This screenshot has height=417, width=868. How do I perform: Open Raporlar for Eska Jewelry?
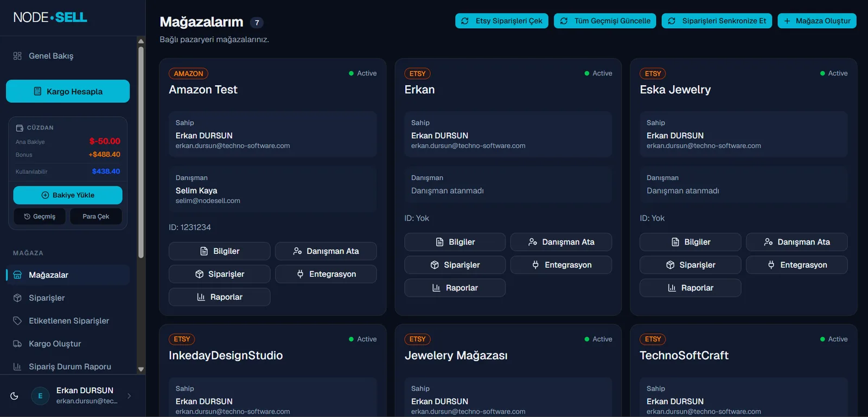point(690,287)
